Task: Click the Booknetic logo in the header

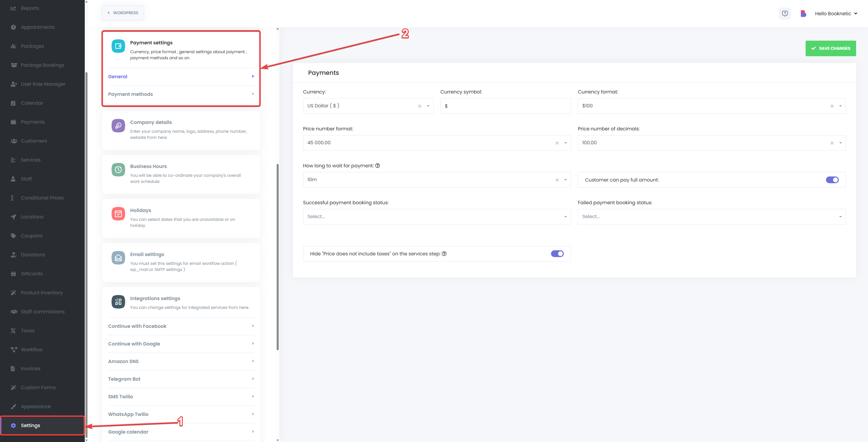Action: [803, 14]
